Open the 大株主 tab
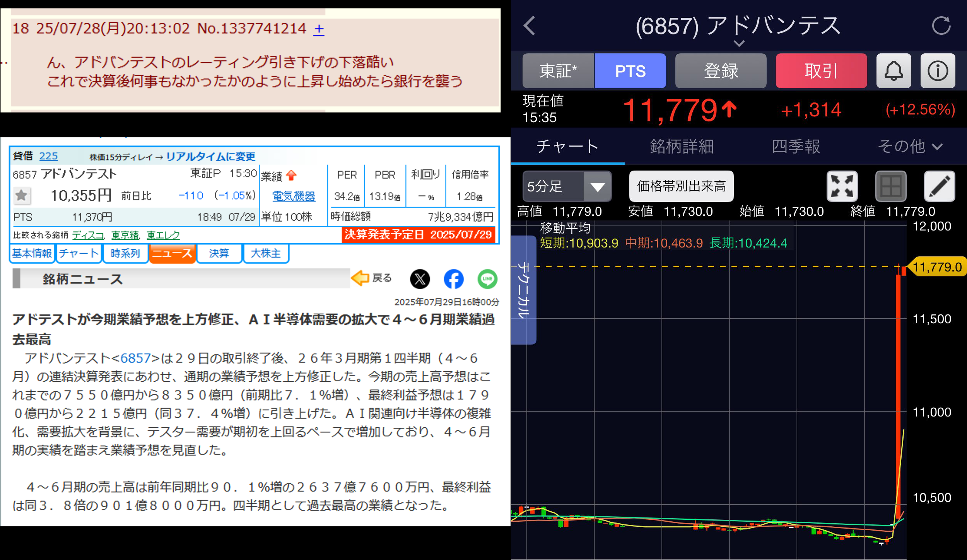This screenshot has height=560, width=967. click(x=266, y=253)
